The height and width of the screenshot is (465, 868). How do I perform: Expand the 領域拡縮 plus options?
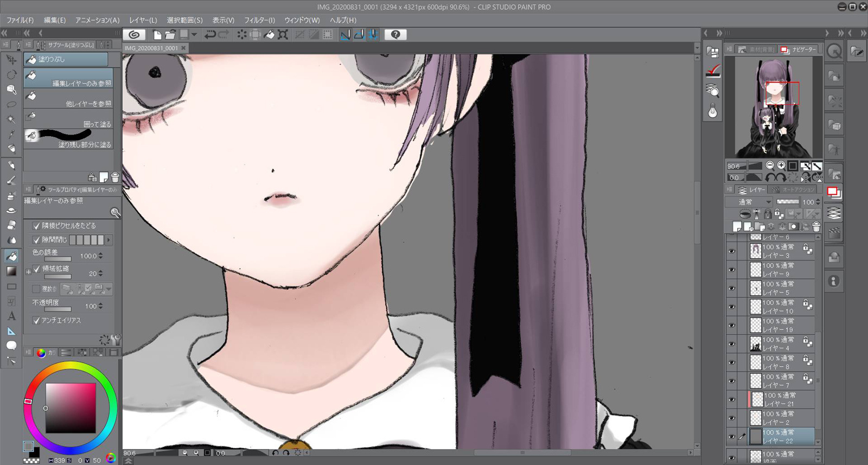[x=28, y=272]
